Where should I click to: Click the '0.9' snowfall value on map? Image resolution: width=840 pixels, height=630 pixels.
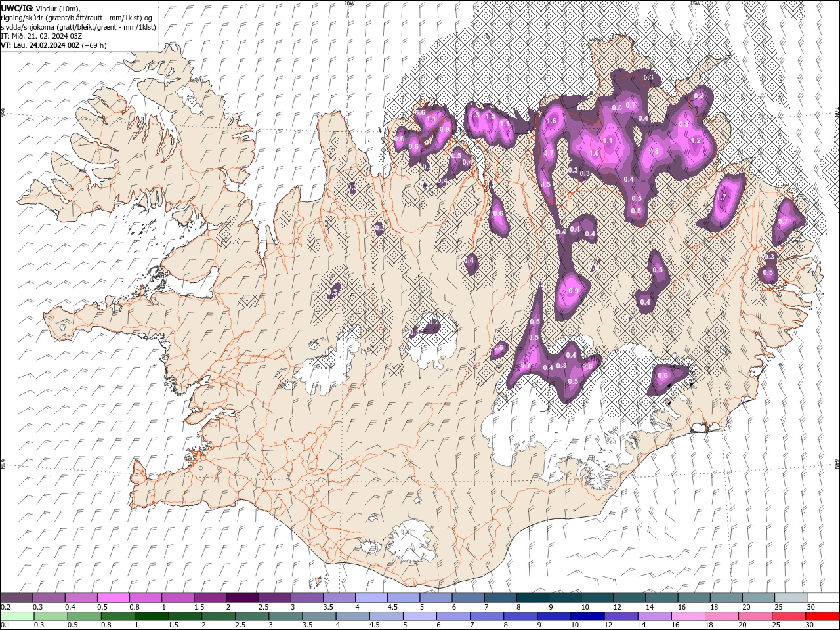(x=573, y=291)
